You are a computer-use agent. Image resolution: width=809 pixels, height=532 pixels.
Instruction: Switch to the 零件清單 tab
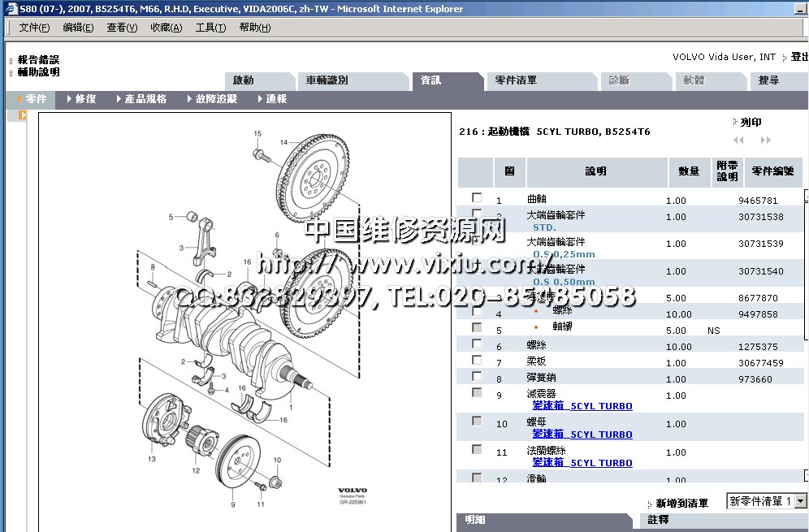pos(516,80)
